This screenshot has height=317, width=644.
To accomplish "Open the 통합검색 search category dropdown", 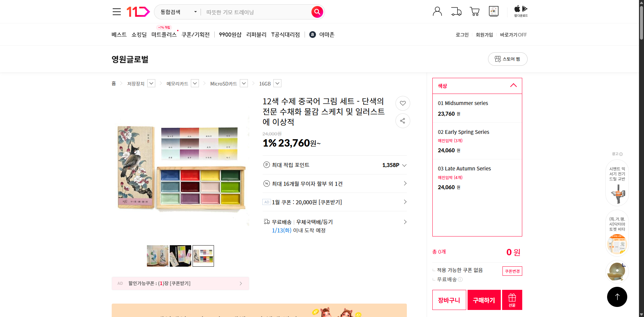I will pos(177,12).
